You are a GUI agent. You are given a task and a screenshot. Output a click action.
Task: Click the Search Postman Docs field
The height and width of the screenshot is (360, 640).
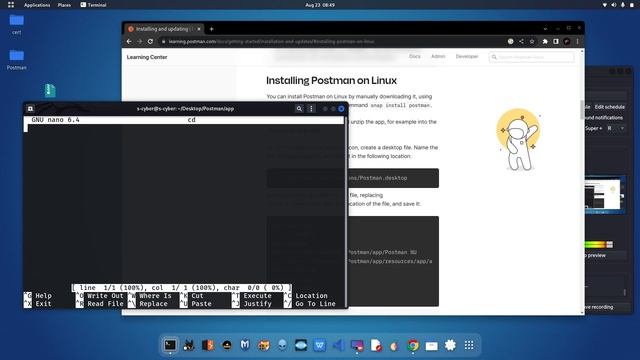pyautogui.click(x=531, y=57)
